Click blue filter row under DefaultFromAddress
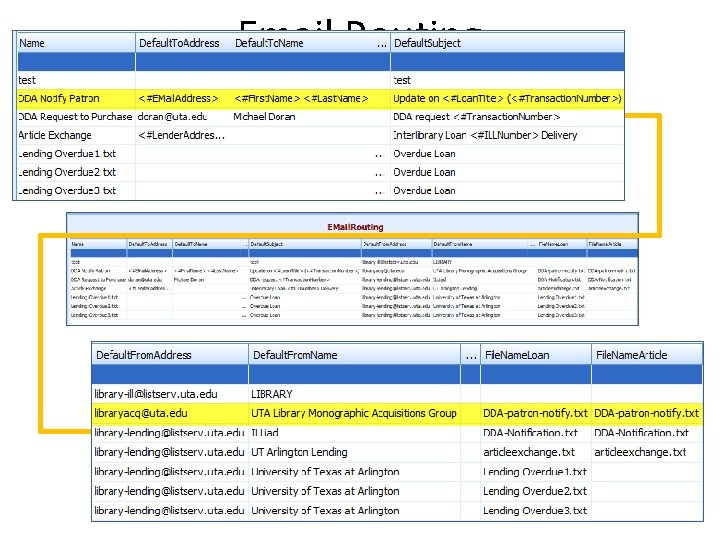Viewport: 720px width, 540px height. click(170, 374)
